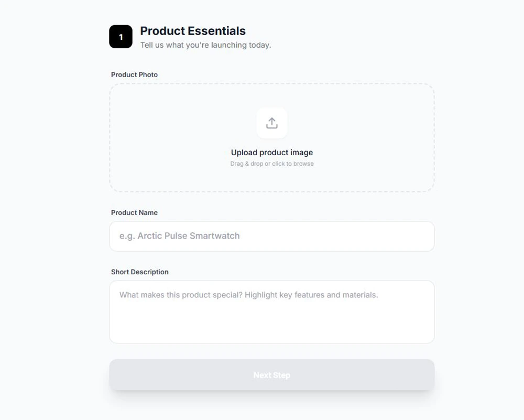The image size is (524, 420).
Task: Click inside the Product Name field
Action: click(x=271, y=236)
